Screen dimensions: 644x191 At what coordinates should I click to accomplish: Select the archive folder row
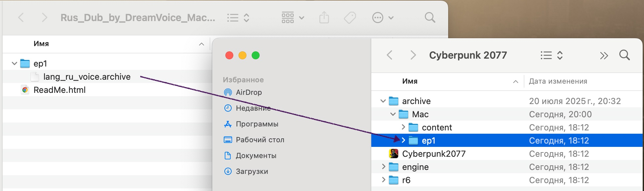(507, 101)
